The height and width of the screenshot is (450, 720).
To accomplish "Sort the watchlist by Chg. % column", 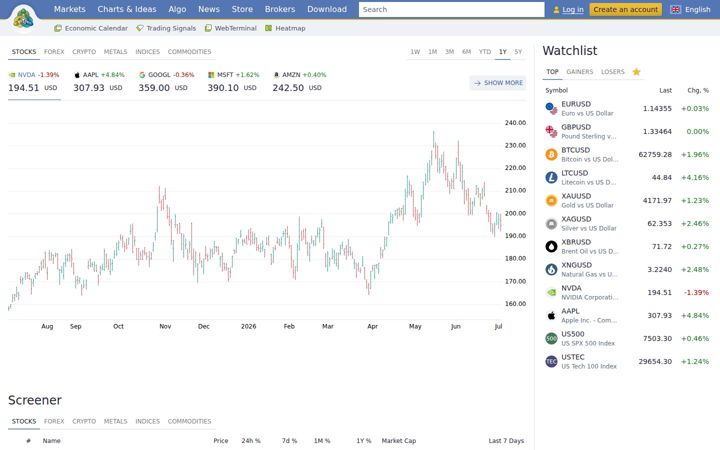I will pos(698,90).
